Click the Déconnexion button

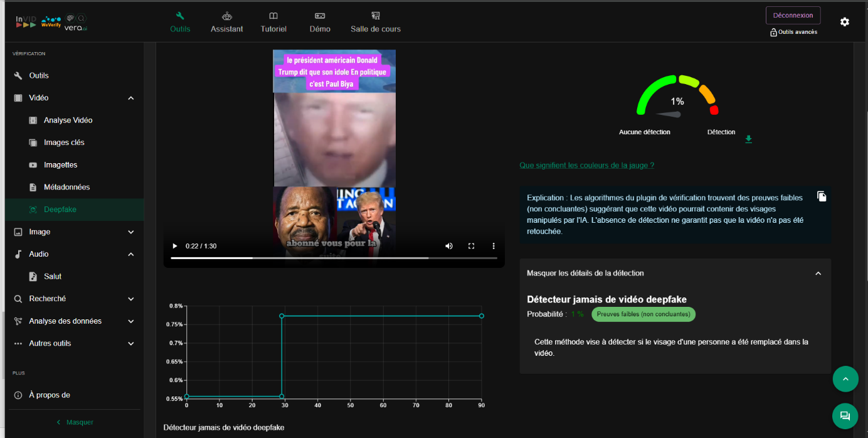tap(793, 15)
